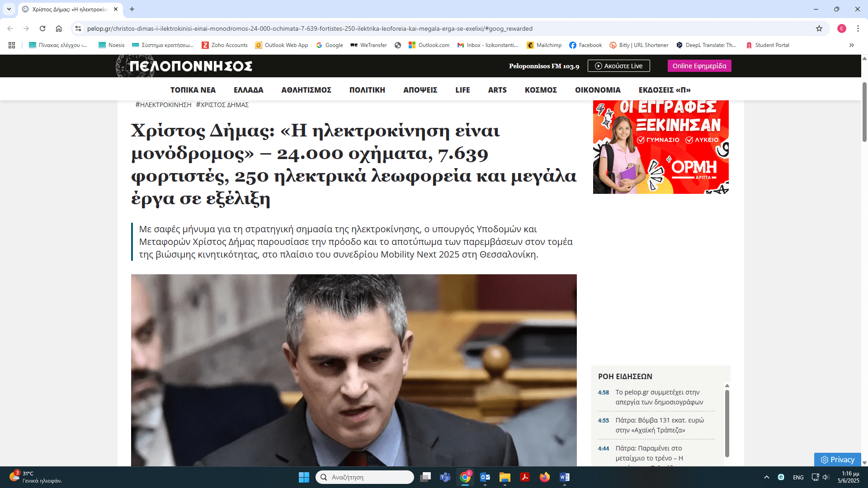Click the Privacy settings button
The width and height of the screenshot is (868, 488).
click(x=837, y=460)
